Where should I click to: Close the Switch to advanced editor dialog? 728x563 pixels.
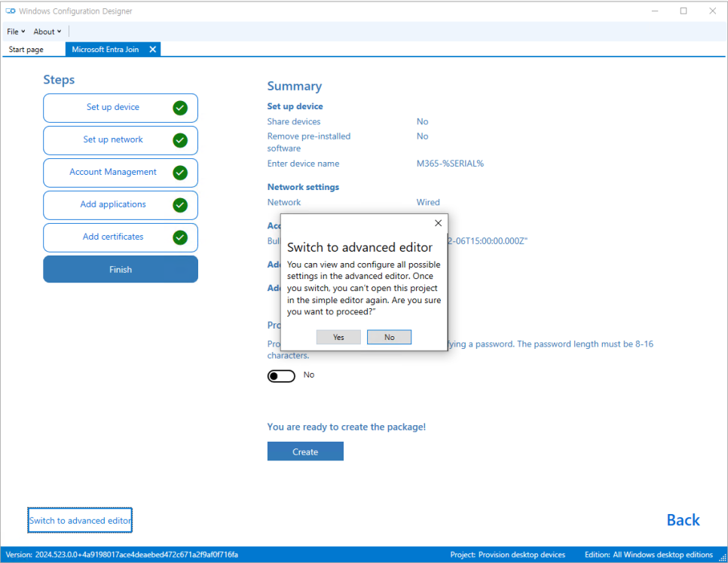438,223
